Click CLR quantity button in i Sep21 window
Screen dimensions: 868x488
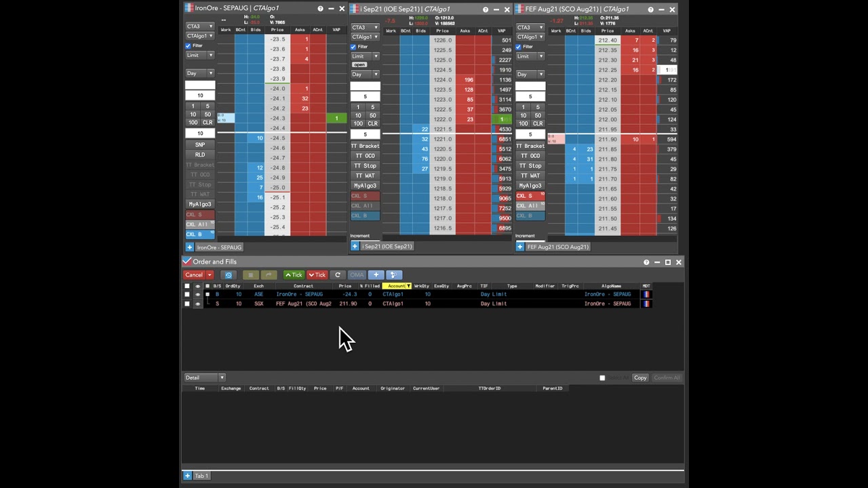372,124
